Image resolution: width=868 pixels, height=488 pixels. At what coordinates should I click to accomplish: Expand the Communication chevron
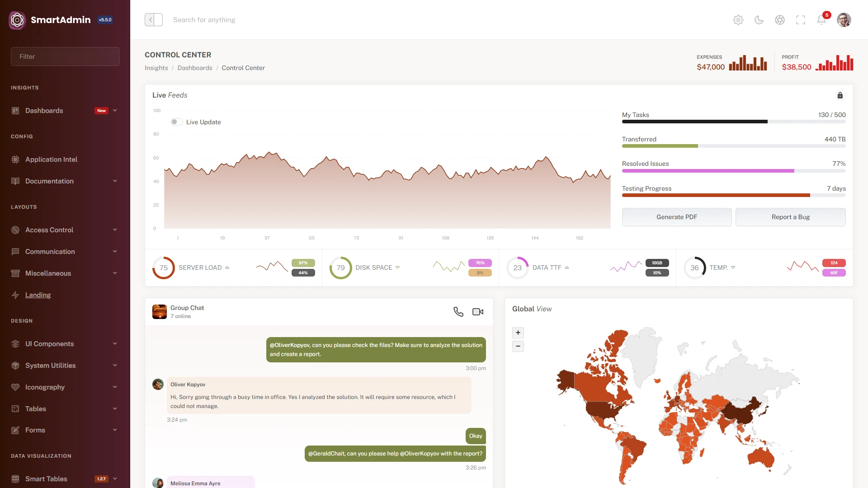coord(115,252)
